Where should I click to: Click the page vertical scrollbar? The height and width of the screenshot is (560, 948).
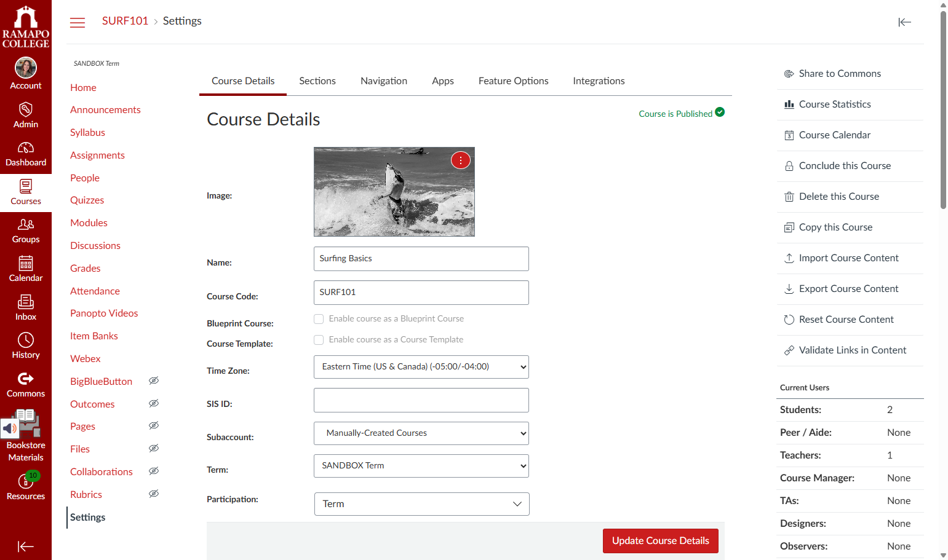[x=943, y=111]
